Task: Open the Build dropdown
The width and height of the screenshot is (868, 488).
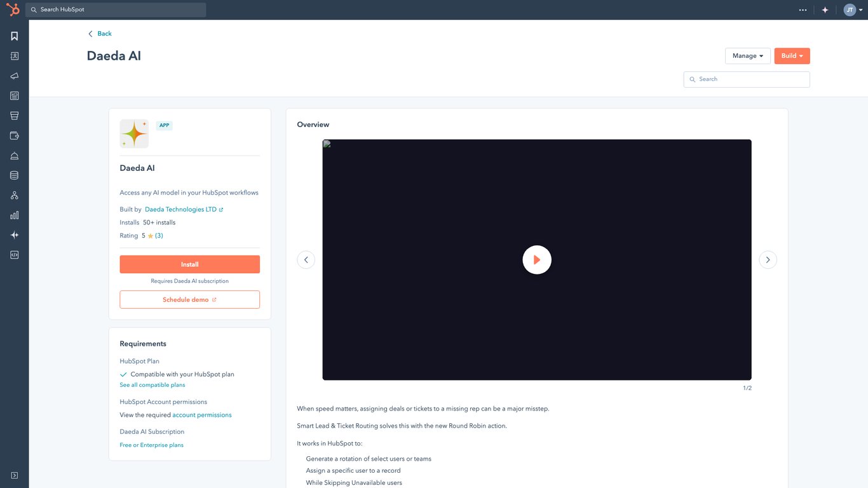Action: (791, 55)
